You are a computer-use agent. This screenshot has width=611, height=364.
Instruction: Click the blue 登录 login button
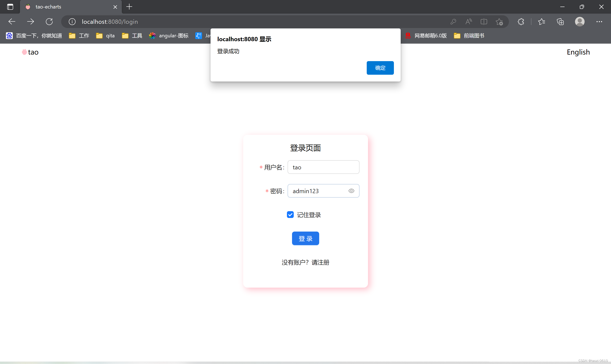pos(305,238)
